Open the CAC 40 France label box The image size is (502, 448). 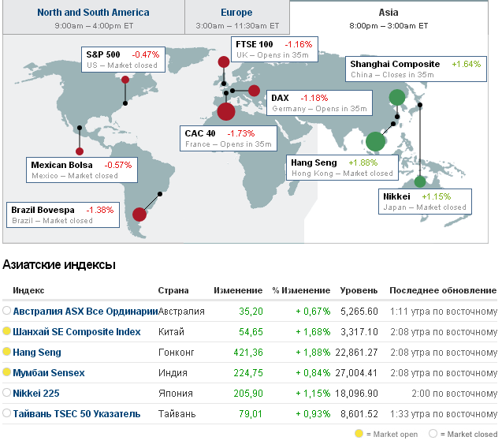229,139
